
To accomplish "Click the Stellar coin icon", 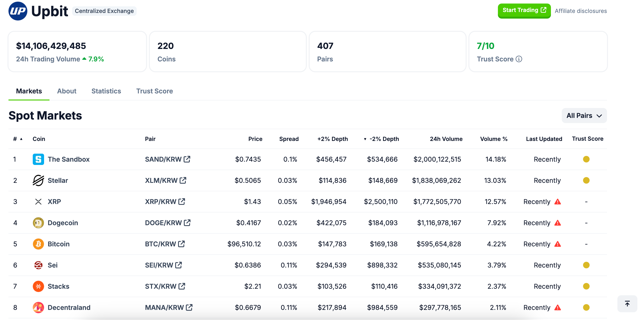I will 38,180.
